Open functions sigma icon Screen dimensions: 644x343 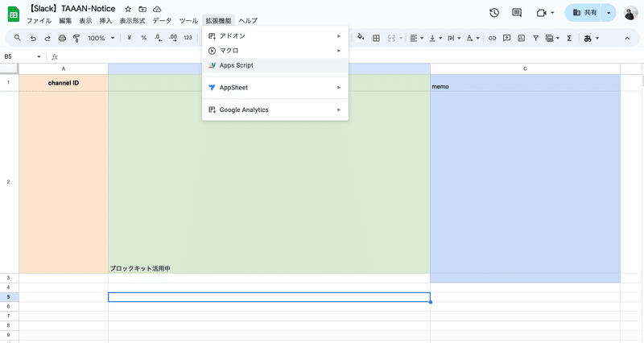pos(569,38)
